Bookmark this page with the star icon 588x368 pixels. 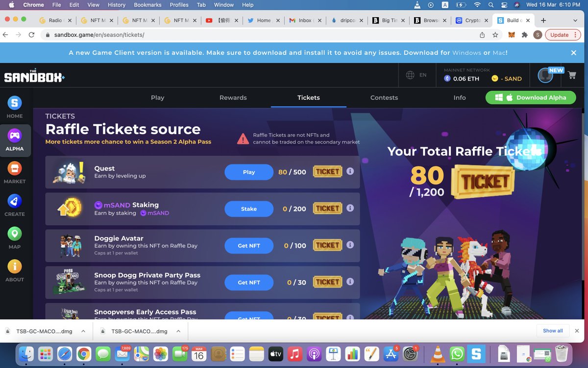click(495, 35)
